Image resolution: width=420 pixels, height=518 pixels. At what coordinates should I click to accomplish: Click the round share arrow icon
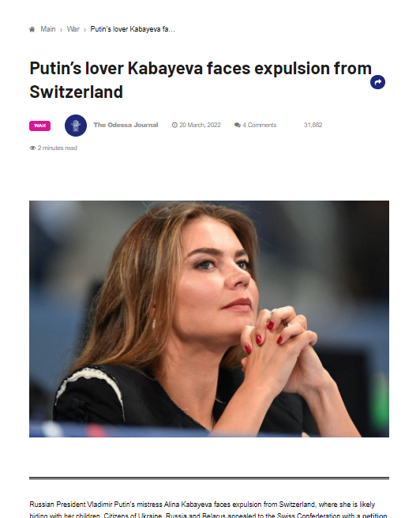[377, 82]
